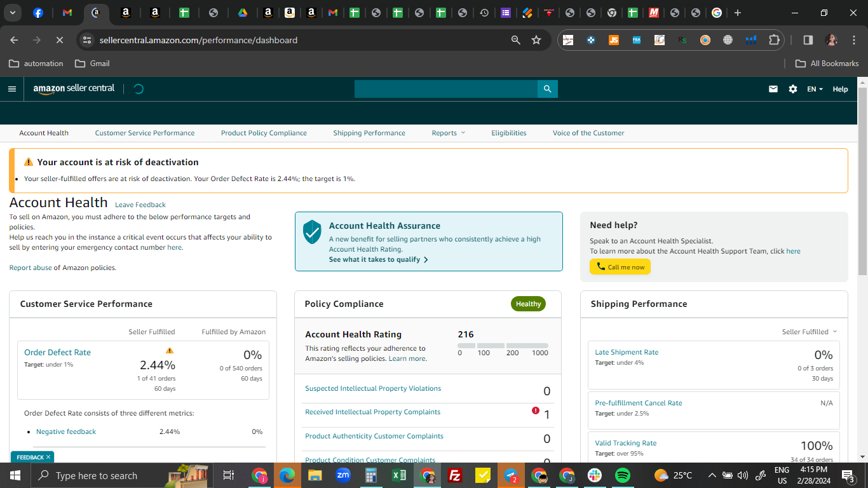Open the Product Policy Compliance tab
Screen dimensions: 868x488
264,133
